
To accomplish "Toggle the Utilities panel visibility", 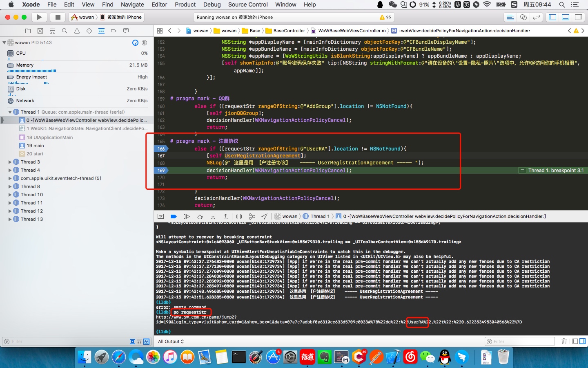I will [579, 17].
